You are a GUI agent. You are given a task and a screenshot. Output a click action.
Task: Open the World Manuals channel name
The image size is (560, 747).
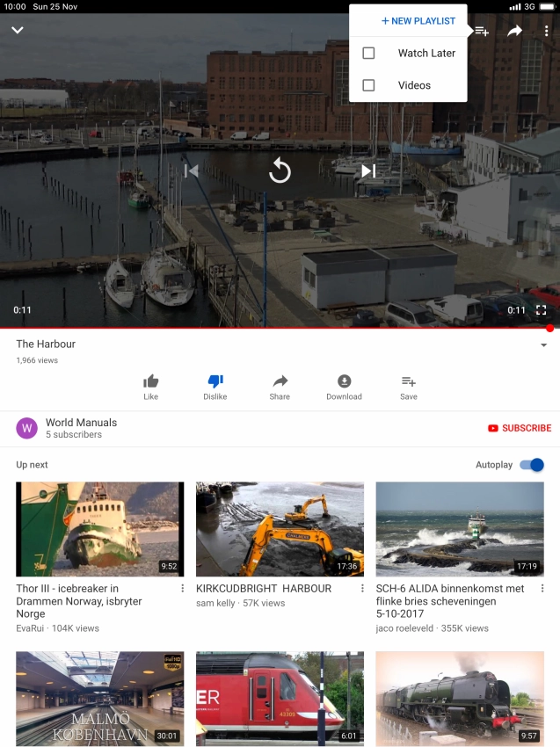[x=81, y=423]
